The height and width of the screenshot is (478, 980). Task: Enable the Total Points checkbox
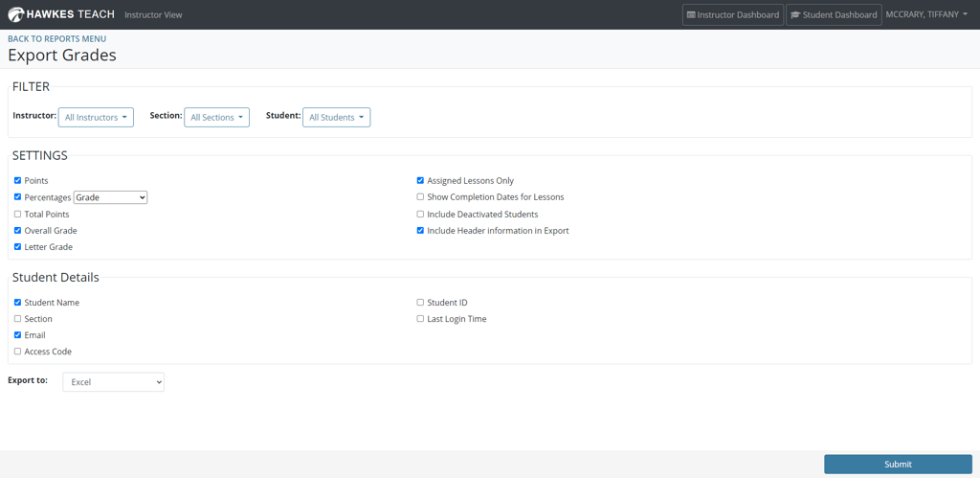click(x=17, y=214)
